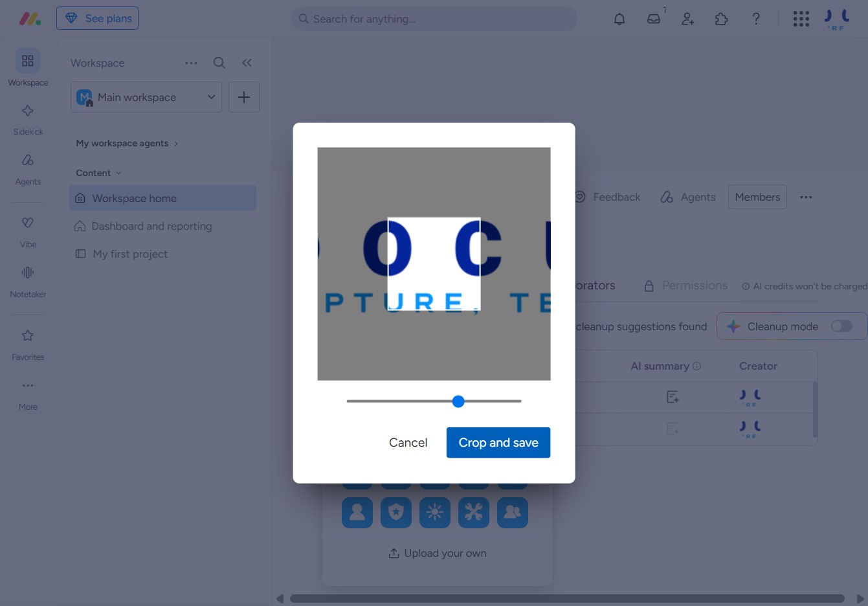
Task: Click the table's vertical scrollbar
Action: coord(815,410)
